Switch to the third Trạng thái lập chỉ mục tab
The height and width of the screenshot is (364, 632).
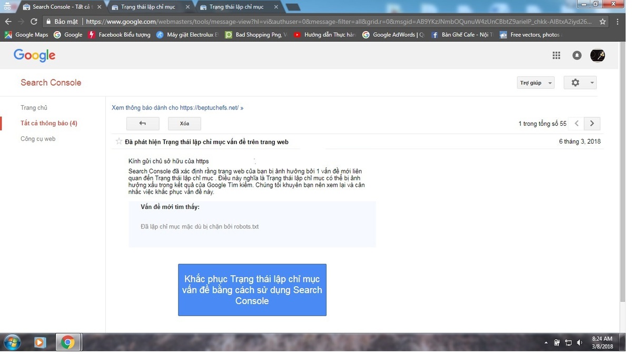239,7
